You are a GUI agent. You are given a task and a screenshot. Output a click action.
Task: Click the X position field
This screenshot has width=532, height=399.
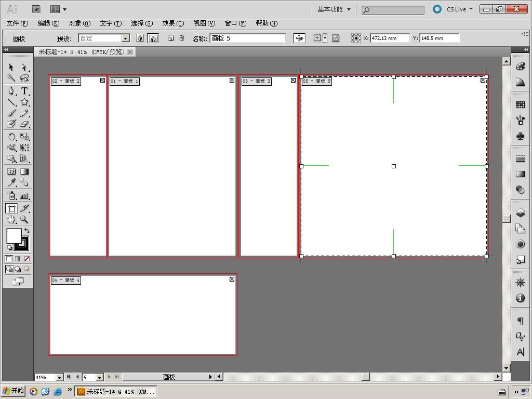[x=390, y=38]
